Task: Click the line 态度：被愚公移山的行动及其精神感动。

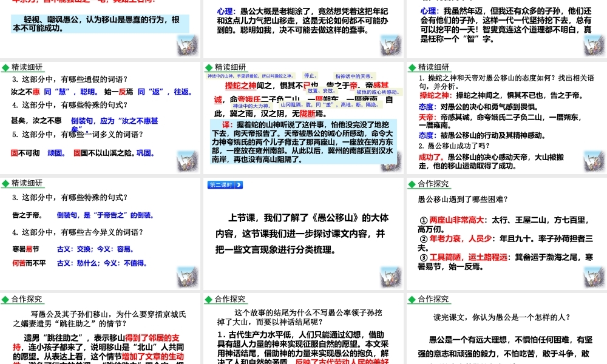Action: (x=483, y=135)
